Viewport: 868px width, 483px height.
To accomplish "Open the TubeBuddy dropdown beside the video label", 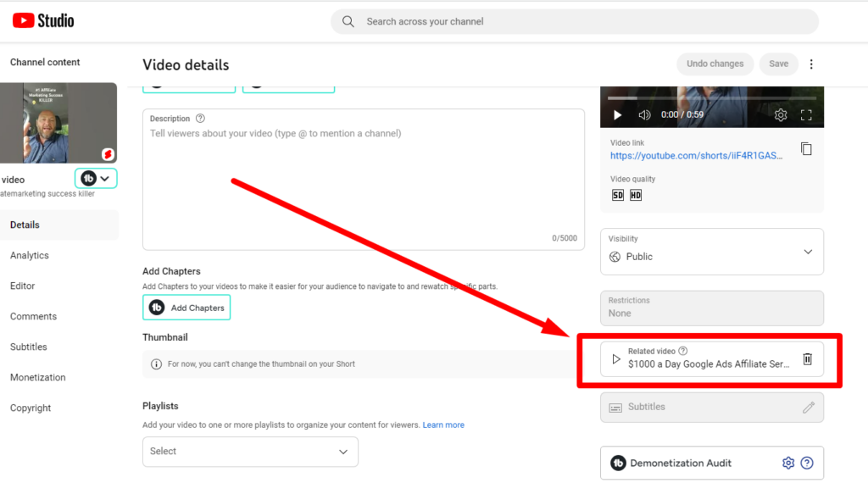I will click(x=96, y=179).
